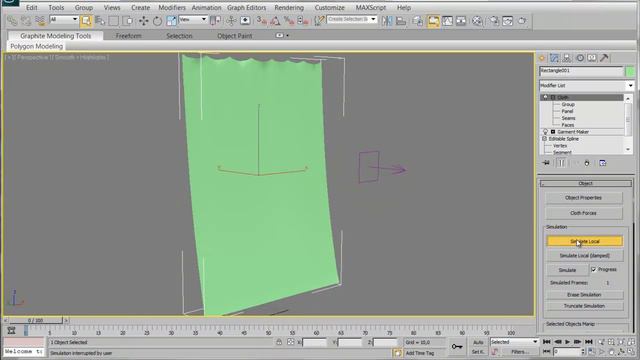The image size is (640, 360).
Task: Click the Render Production teapot icon
Action: tap(522, 20)
